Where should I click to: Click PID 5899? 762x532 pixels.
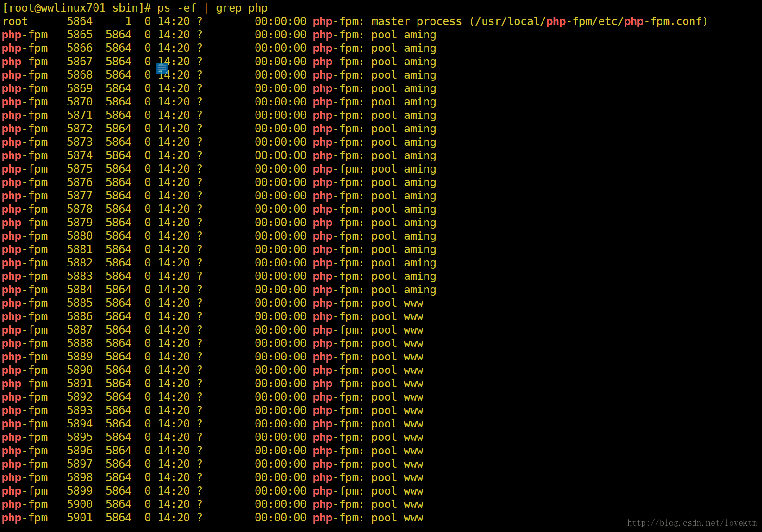80,491
